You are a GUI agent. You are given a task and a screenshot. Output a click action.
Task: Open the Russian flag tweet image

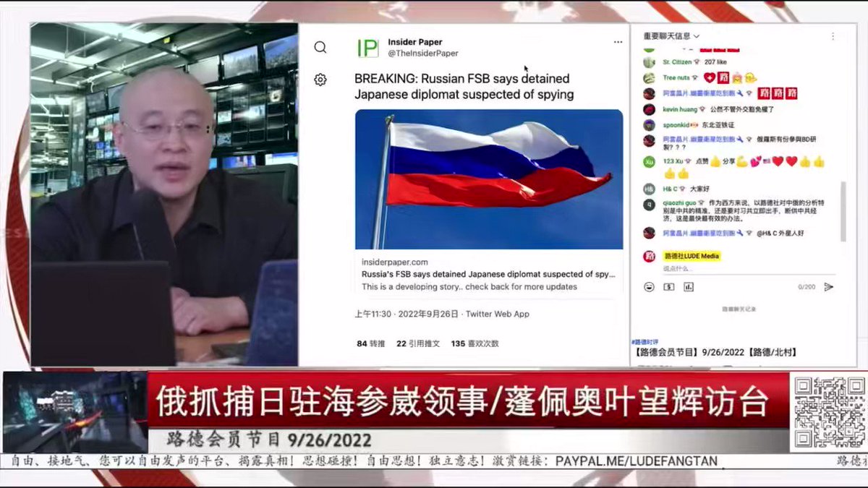coord(488,179)
